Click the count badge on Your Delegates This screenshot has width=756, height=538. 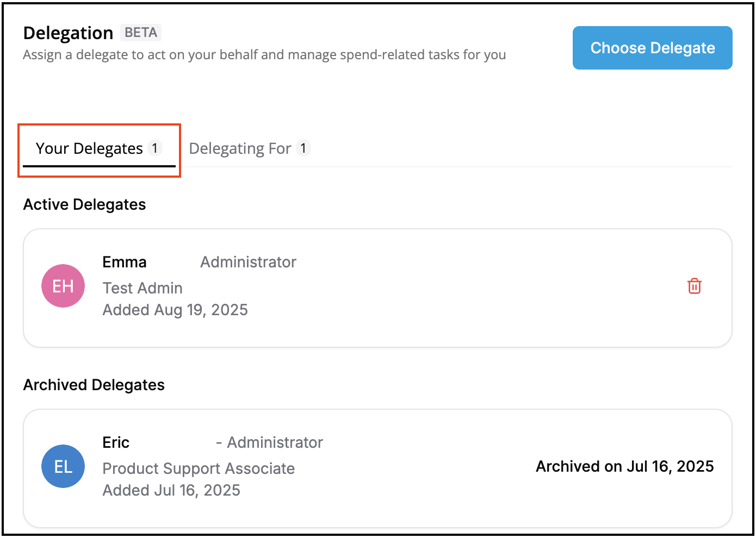click(154, 147)
